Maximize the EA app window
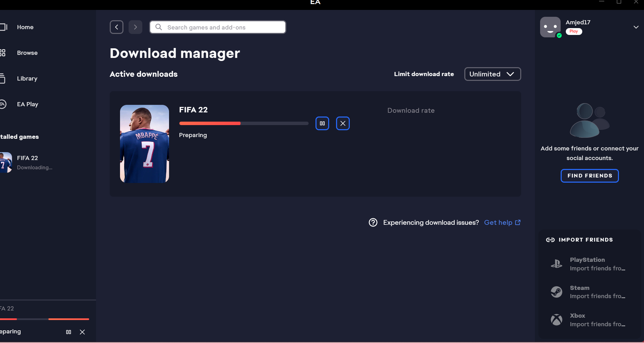This screenshot has height=343, width=644. click(619, 2)
